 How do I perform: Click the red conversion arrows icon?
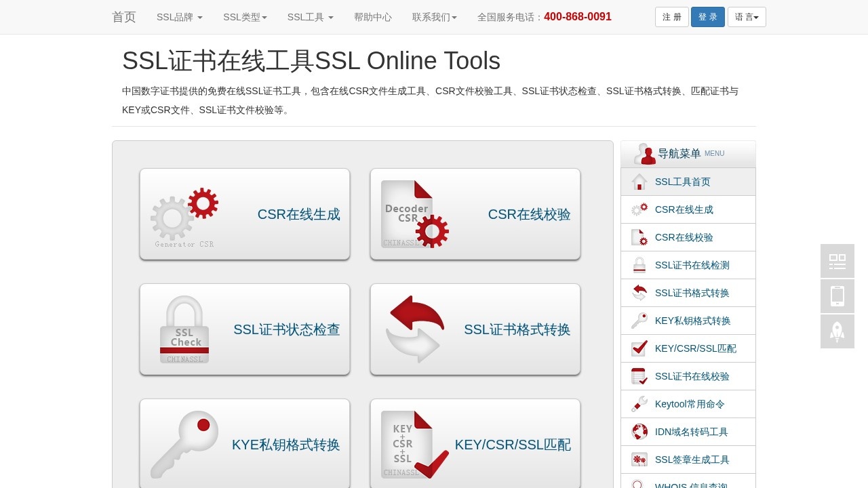[414, 329]
